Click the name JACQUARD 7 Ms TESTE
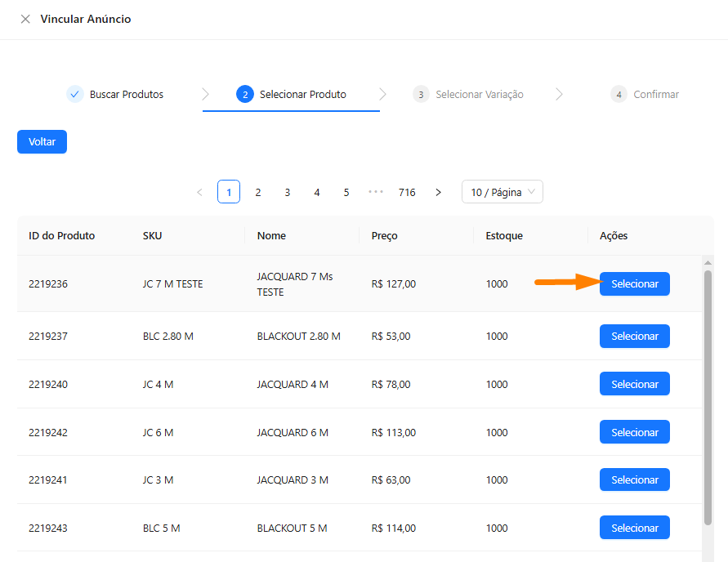This screenshot has height=562, width=728. (295, 284)
